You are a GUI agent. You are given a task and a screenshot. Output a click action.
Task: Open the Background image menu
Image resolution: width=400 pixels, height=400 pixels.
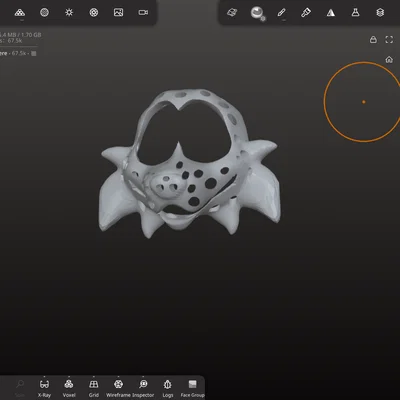[x=118, y=13]
